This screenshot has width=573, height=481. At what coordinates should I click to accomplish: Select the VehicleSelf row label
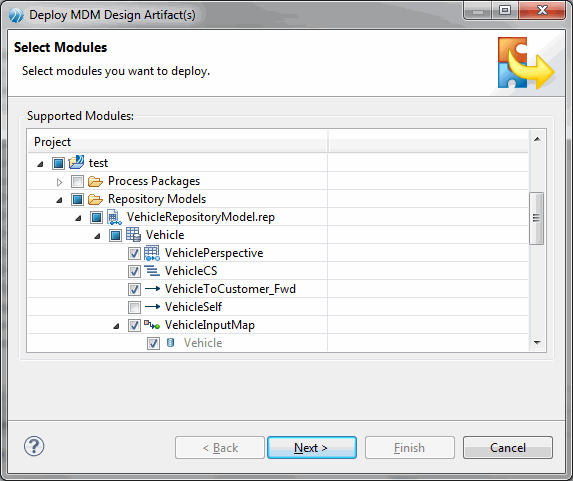[193, 307]
